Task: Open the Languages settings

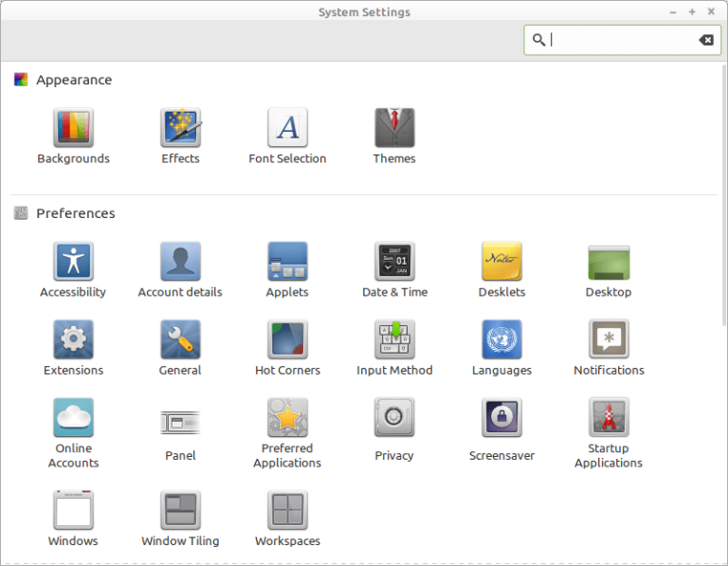Action: (x=501, y=339)
